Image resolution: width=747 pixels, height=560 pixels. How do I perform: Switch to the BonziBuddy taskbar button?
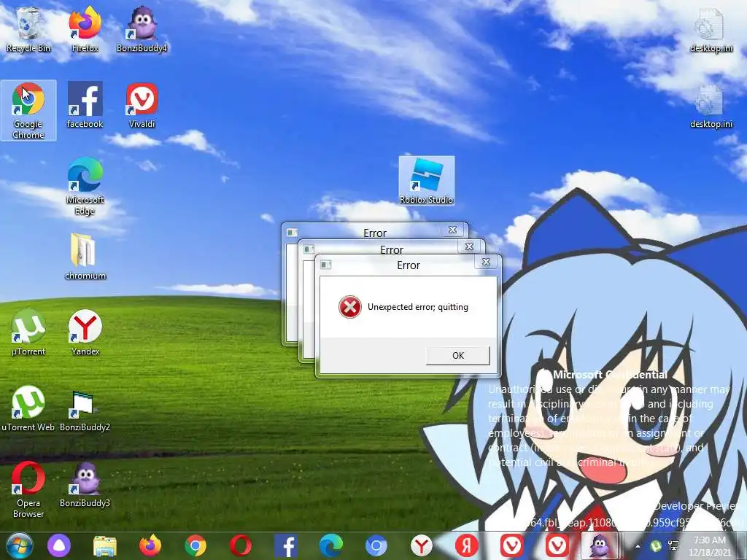click(599, 546)
